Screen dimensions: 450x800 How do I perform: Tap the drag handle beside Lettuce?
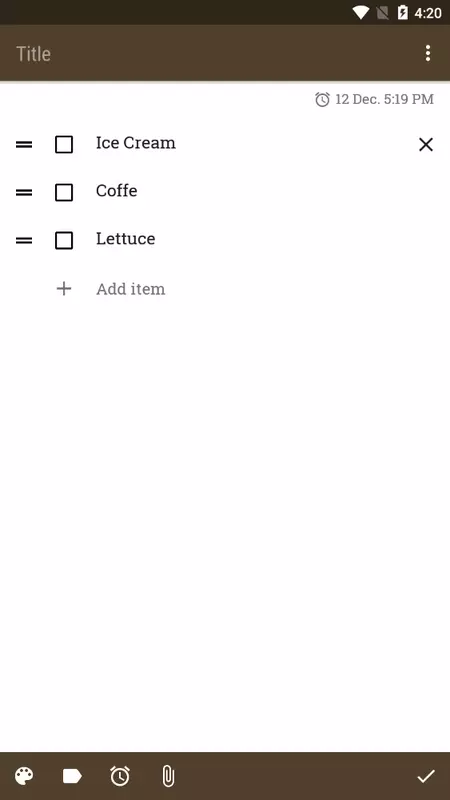tap(24, 240)
